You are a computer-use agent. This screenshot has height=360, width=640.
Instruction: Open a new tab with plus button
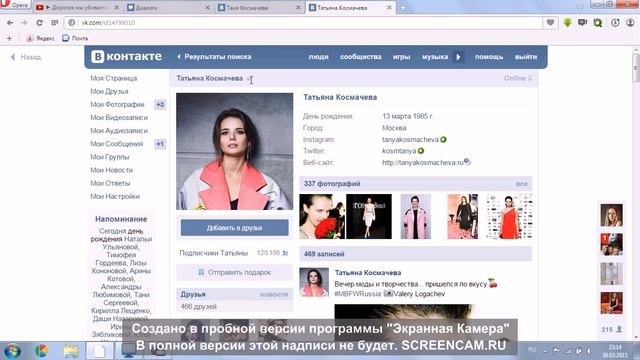[403, 7]
